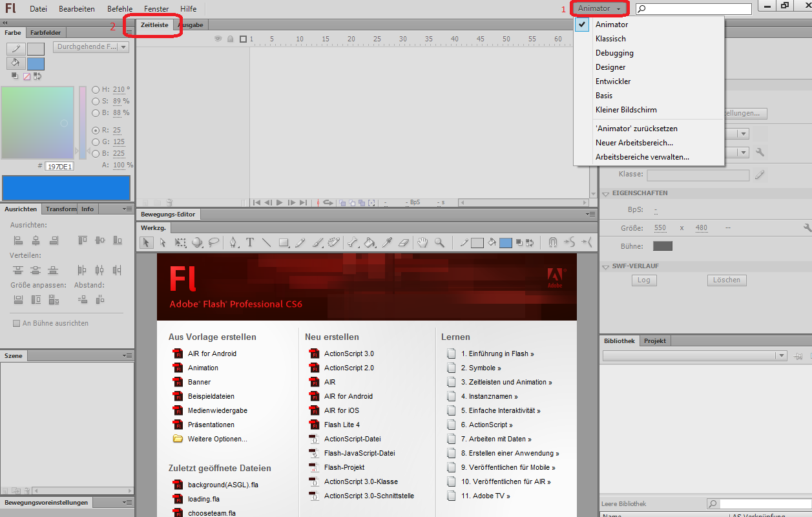
Task: Click swap colors icon in tools bar
Action: coord(531,242)
